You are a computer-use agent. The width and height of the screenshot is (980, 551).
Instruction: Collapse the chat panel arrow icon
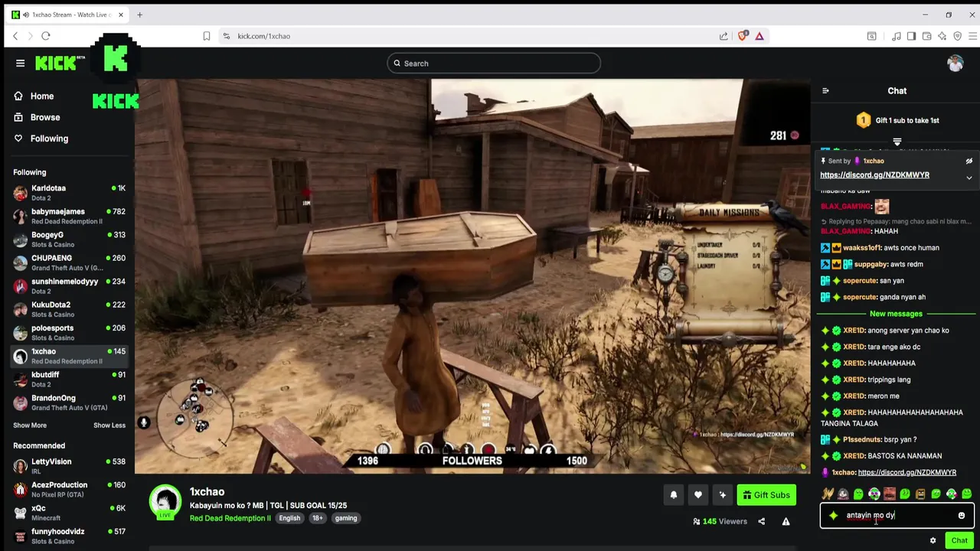point(825,91)
